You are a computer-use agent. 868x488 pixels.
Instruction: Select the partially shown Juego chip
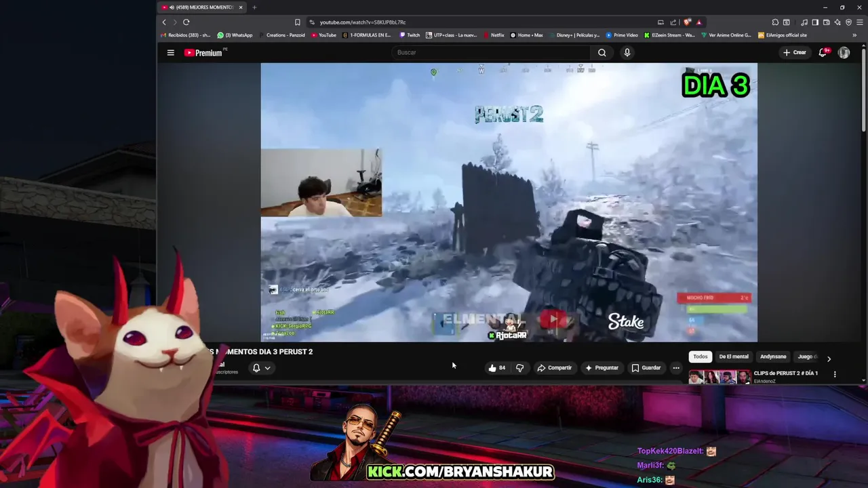pyautogui.click(x=806, y=357)
